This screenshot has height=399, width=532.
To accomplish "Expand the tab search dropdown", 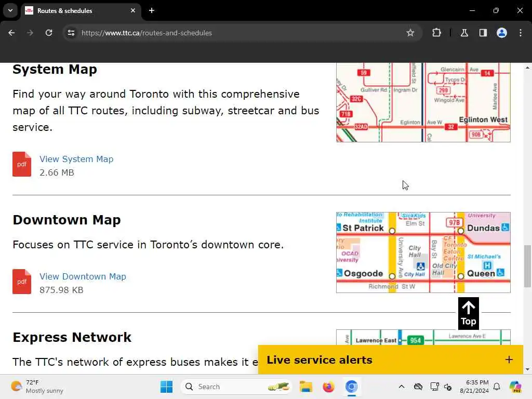I will click(10, 10).
